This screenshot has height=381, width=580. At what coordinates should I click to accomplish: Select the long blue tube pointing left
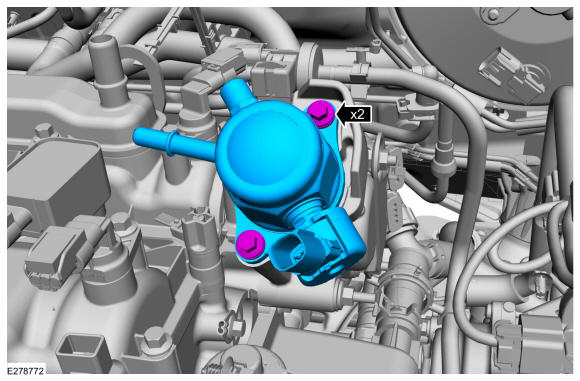coord(175,143)
